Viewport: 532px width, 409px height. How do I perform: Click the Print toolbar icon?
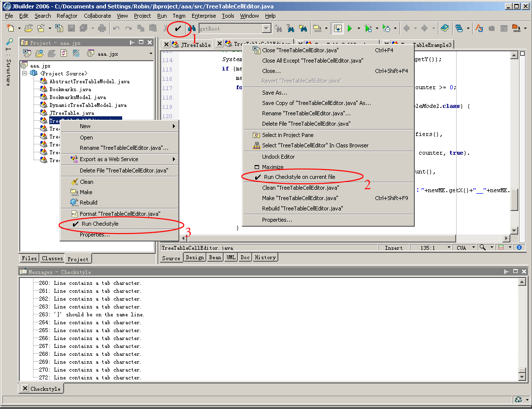click(x=102, y=29)
